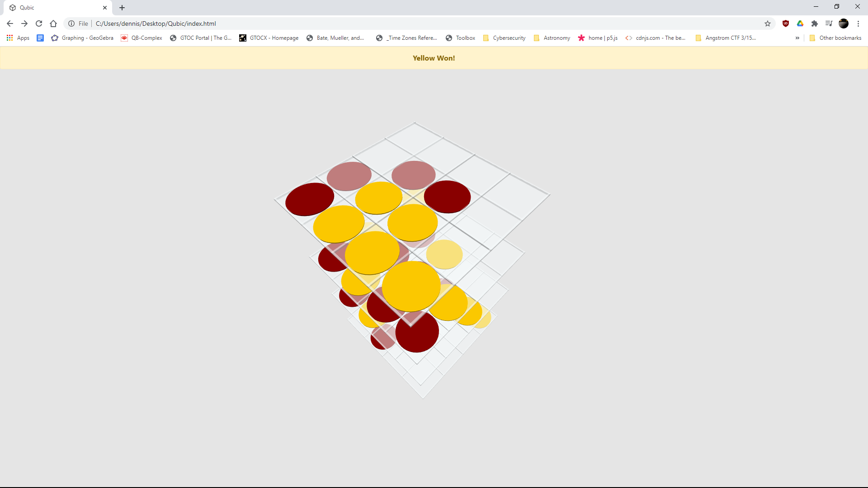Open Graphing - GeoGebra bookmark
868x488 pixels.
[x=82, y=38]
